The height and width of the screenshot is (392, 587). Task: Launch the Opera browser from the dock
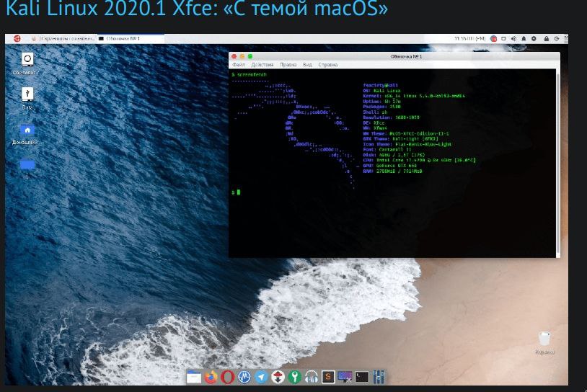point(228,377)
